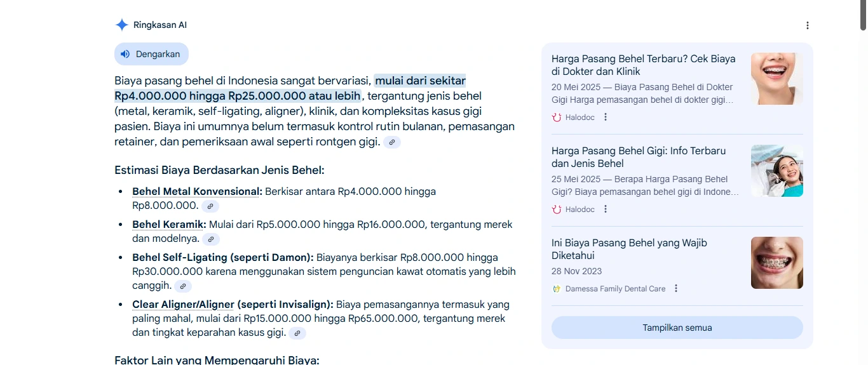
Task: Open 'Harga Pasang Behel Terbaru?' article
Action: click(643, 65)
